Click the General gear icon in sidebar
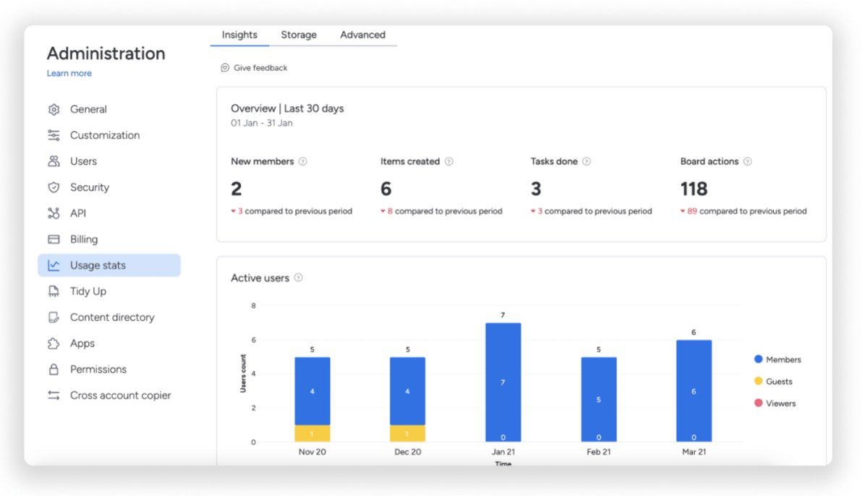The image size is (868, 496). point(54,109)
